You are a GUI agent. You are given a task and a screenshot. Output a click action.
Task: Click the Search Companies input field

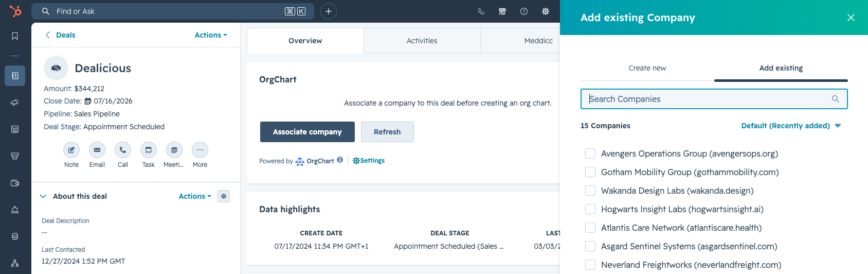click(x=714, y=99)
